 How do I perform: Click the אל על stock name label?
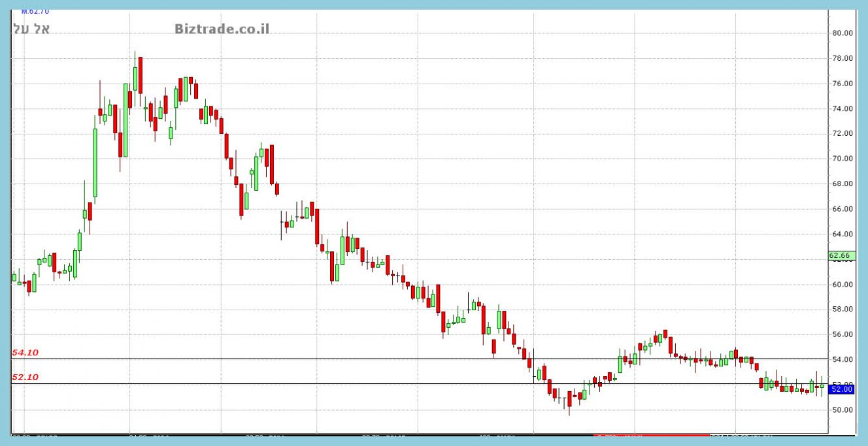[x=31, y=29]
